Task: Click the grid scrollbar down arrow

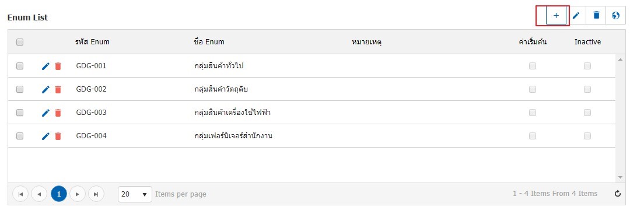Action: pos(620,177)
